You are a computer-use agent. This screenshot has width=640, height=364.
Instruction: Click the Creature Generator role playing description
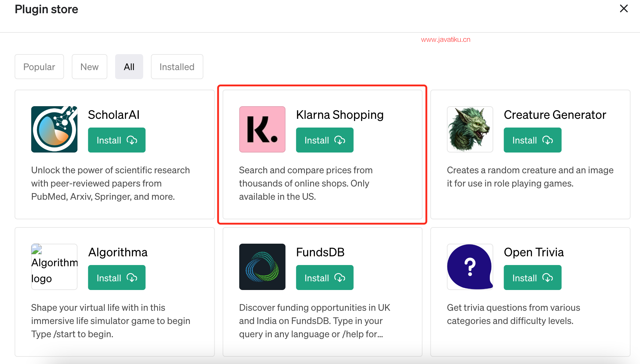point(530,177)
